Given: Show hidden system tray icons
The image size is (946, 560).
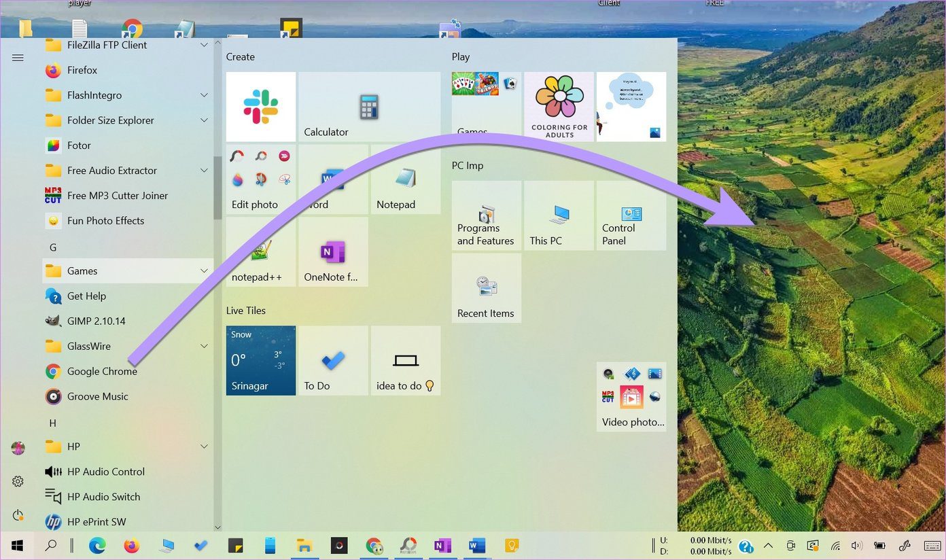Looking at the screenshot, I should (768, 546).
